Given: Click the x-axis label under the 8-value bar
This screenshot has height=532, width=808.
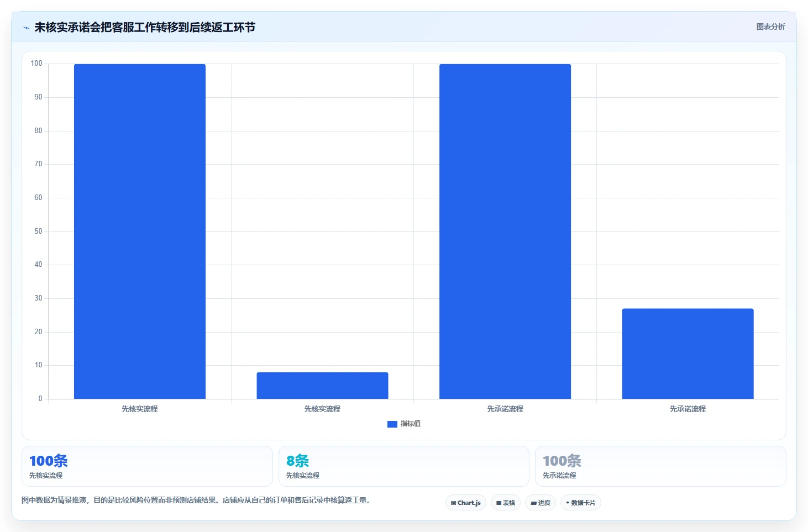Looking at the screenshot, I should click(x=323, y=409).
